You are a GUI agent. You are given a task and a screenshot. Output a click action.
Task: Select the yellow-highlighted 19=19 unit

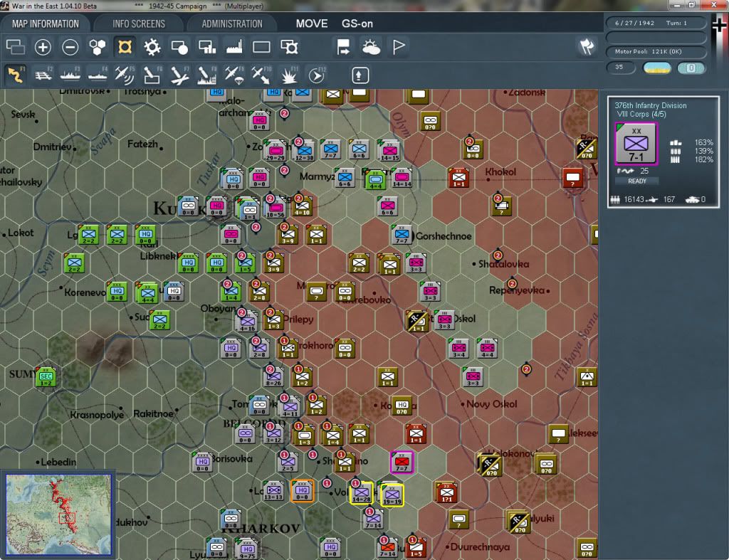click(392, 495)
